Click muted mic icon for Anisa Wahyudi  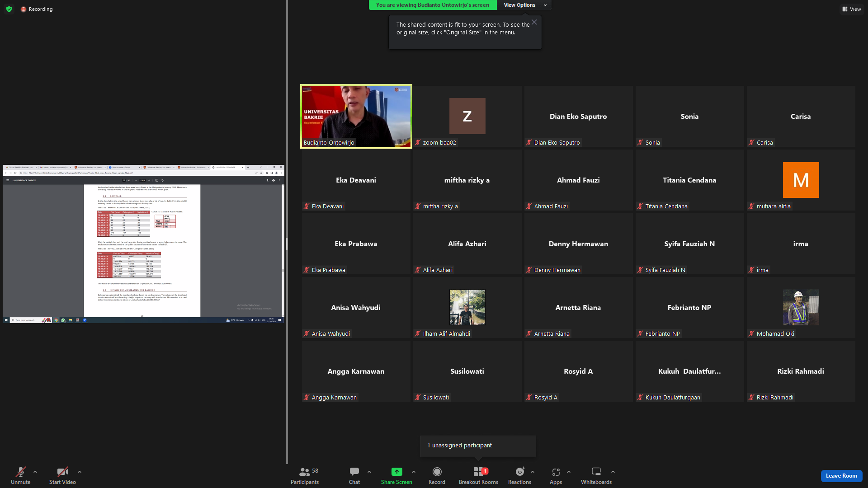pos(307,333)
